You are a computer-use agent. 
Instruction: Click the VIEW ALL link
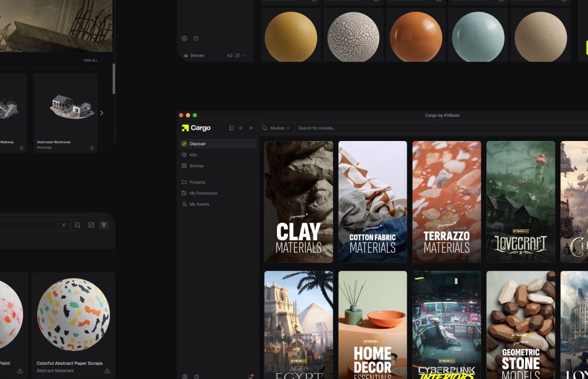coord(90,61)
